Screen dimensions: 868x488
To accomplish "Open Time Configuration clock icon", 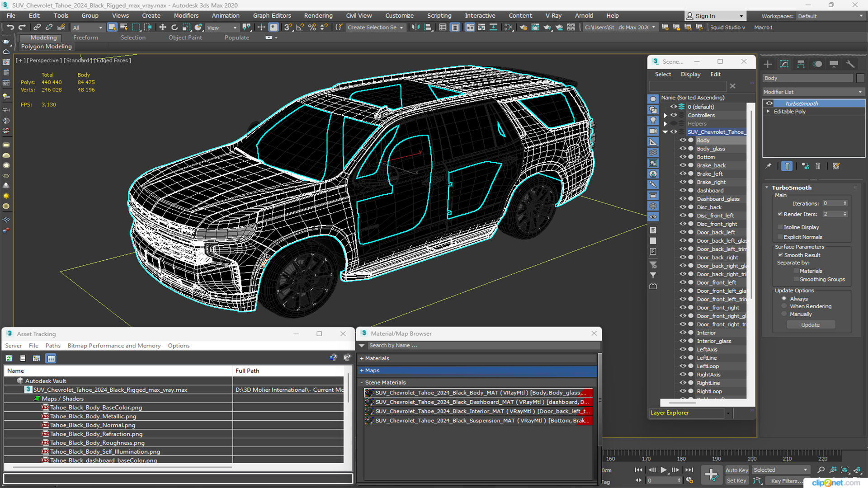I will click(x=689, y=480).
